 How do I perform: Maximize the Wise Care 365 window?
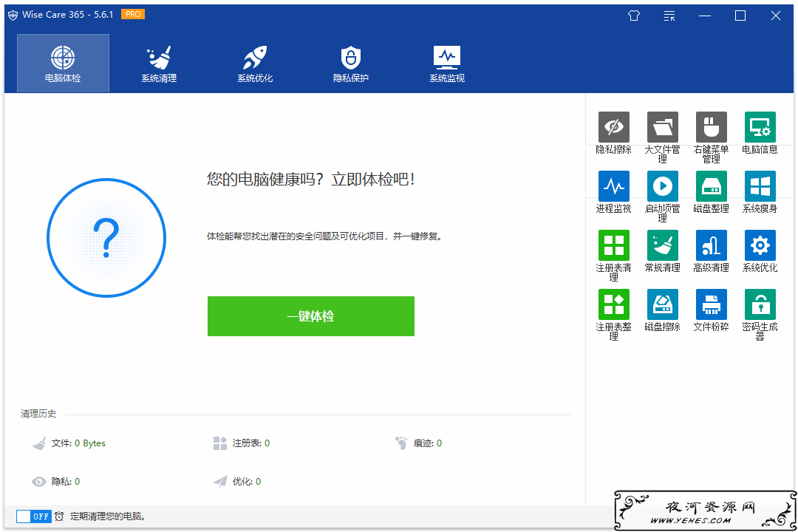(x=740, y=16)
